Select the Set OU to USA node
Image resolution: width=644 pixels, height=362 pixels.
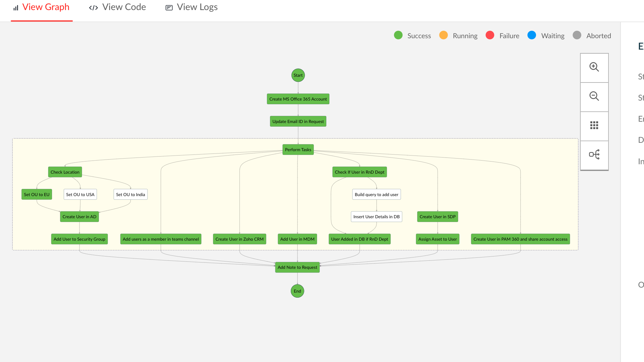coord(80,194)
